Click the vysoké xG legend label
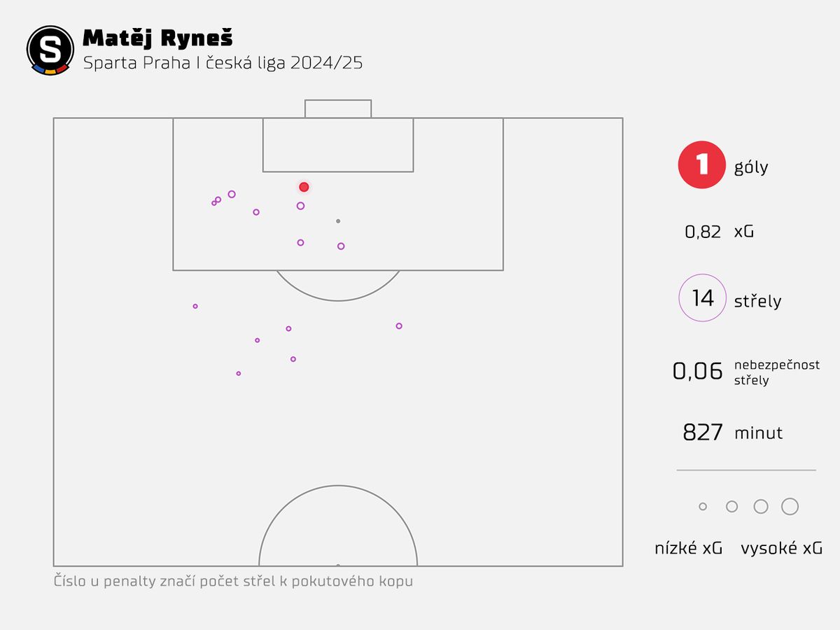Viewport: 840px width, 630px height. [x=781, y=548]
